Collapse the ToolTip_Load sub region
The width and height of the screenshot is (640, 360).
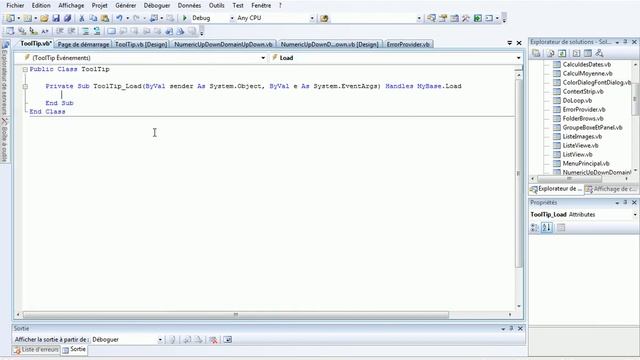click(25, 87)
